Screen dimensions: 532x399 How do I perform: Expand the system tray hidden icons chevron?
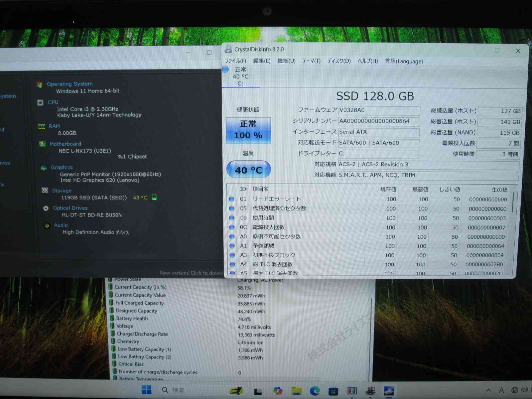[488, 390]
